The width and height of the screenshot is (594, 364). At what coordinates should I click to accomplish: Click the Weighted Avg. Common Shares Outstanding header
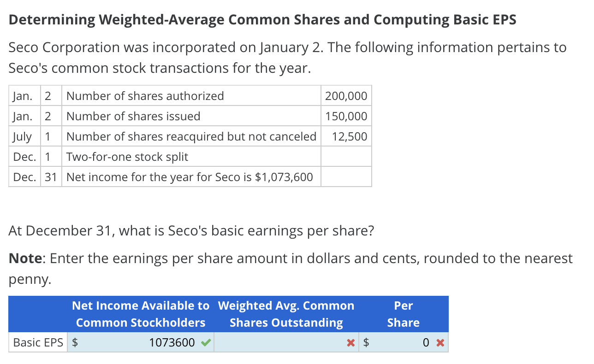coord(286,314)
